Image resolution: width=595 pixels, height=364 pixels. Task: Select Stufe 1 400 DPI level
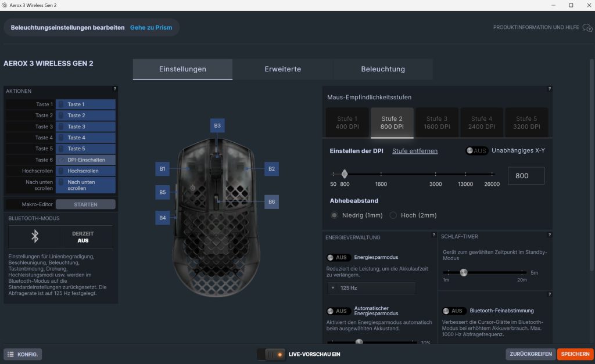click(x=347, y=122)
